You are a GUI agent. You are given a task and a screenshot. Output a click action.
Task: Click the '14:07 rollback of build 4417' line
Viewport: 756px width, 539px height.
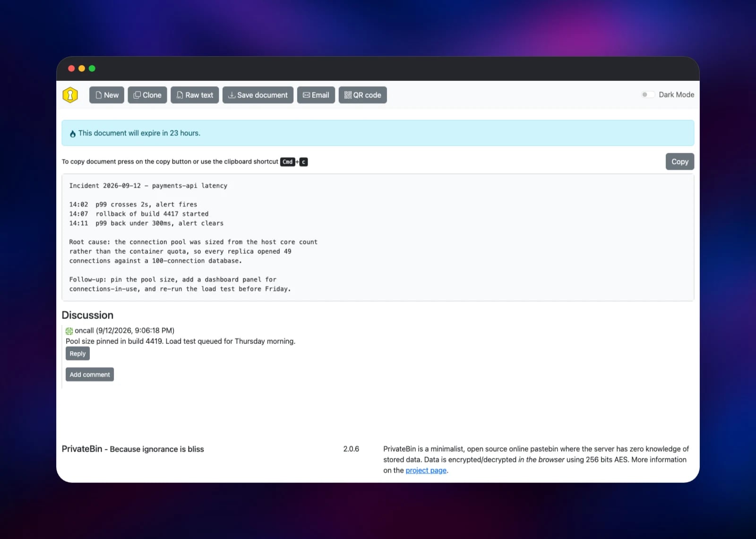click(139, 214)
